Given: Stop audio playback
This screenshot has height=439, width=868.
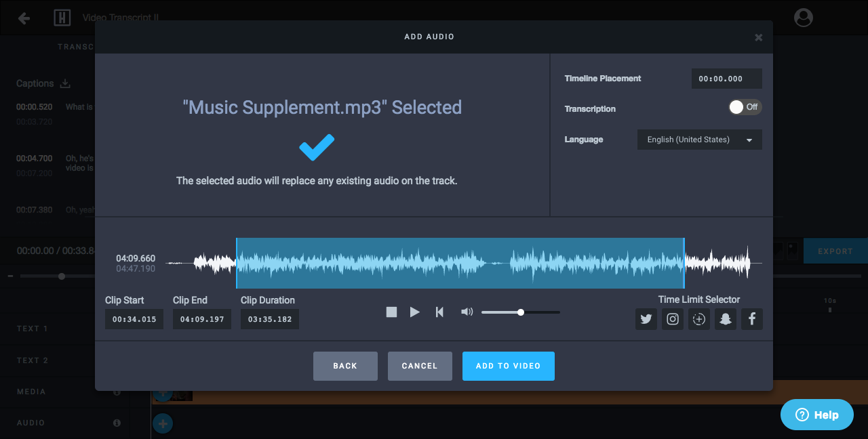Looking at the screenshot, I should coord(391,312).
